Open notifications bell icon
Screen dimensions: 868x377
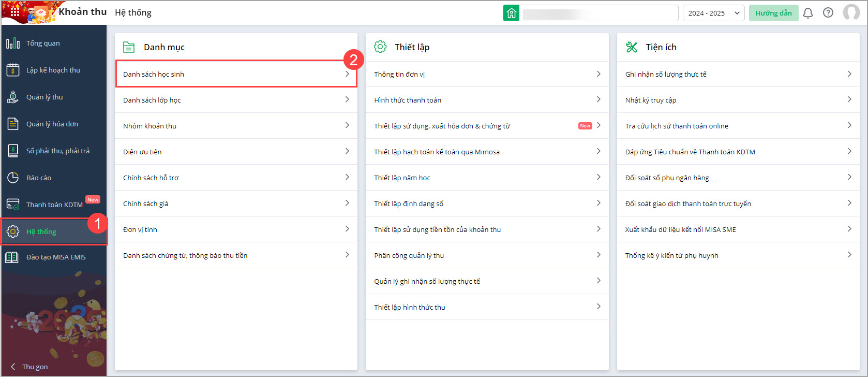coord(807,13)
